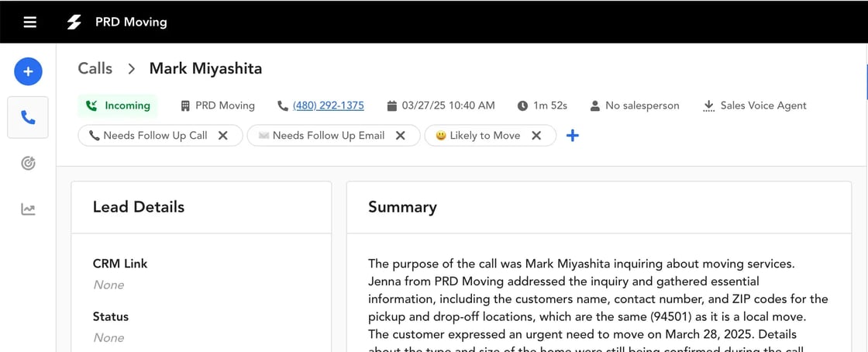Click the person icon beside No salesperson
The width and height of the screenshot is (868, 352).
coord(595,105)
